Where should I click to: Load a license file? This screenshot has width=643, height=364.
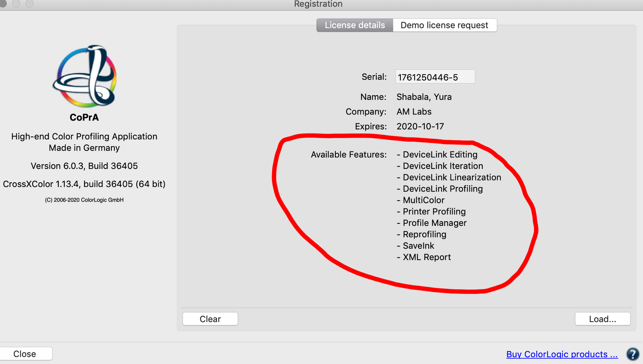pos(602,319)
